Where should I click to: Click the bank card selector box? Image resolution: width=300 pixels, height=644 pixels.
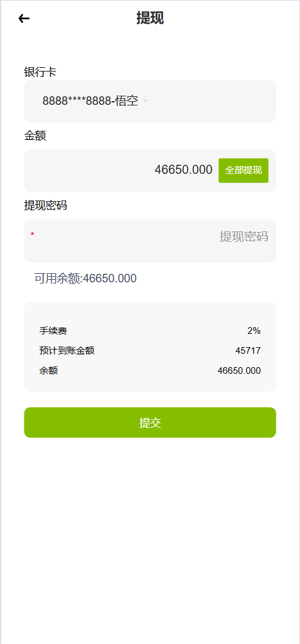(x=150, y=101)
